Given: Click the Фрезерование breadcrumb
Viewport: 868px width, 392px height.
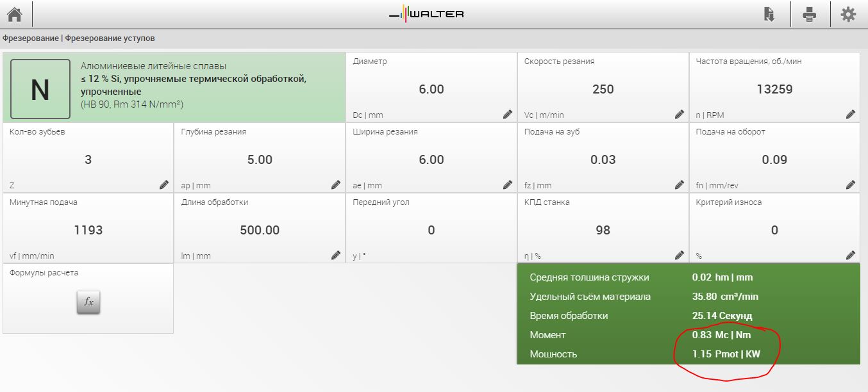Looking at the screenshot, I should [x=31, y=38].
